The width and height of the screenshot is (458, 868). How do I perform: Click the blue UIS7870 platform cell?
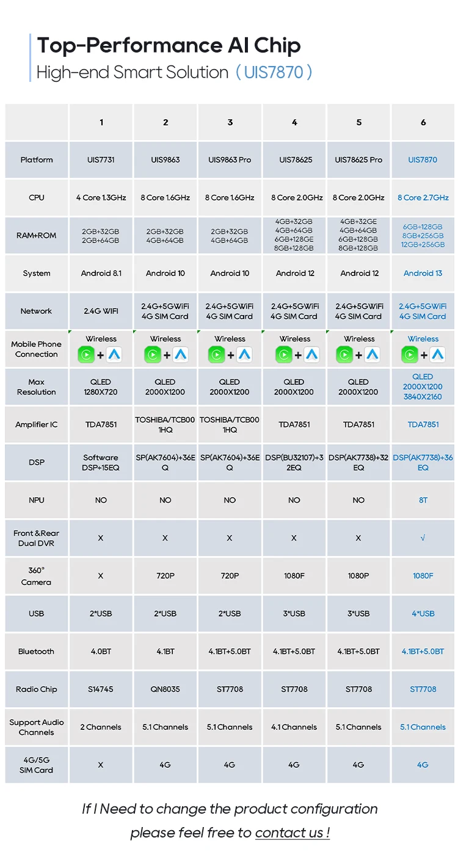423,160
